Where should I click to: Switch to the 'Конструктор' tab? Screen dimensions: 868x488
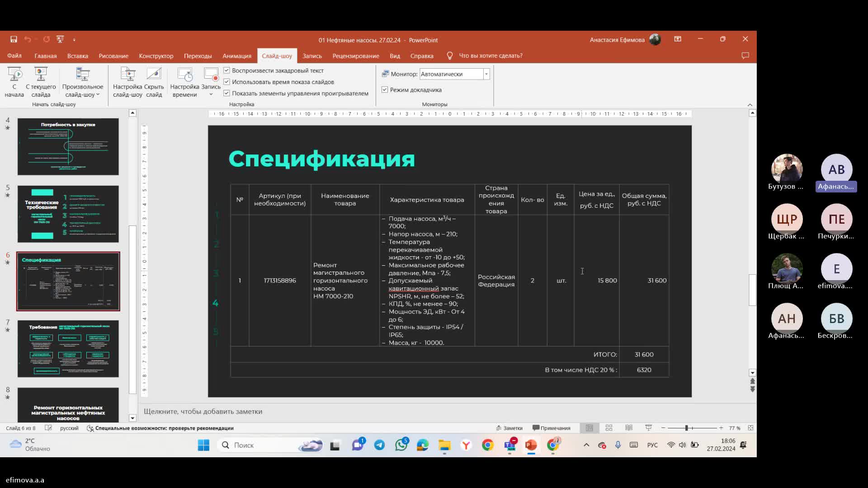[x=156, y=56]
